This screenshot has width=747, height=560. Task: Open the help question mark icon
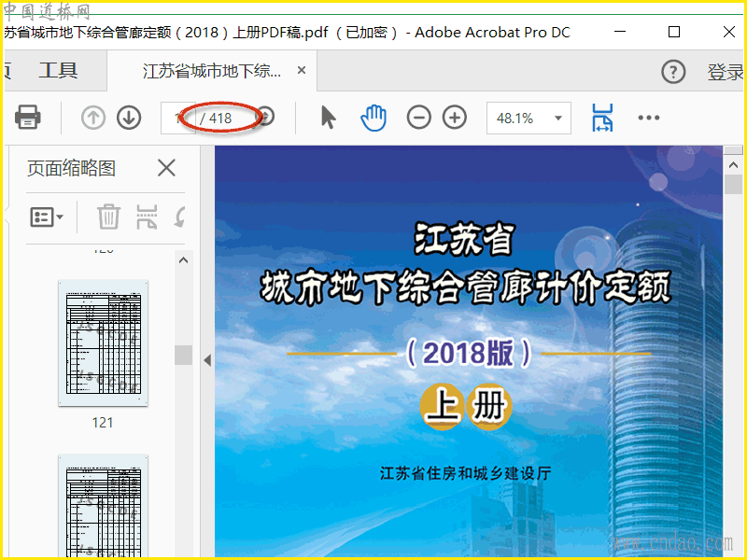(x=673, y=72)
